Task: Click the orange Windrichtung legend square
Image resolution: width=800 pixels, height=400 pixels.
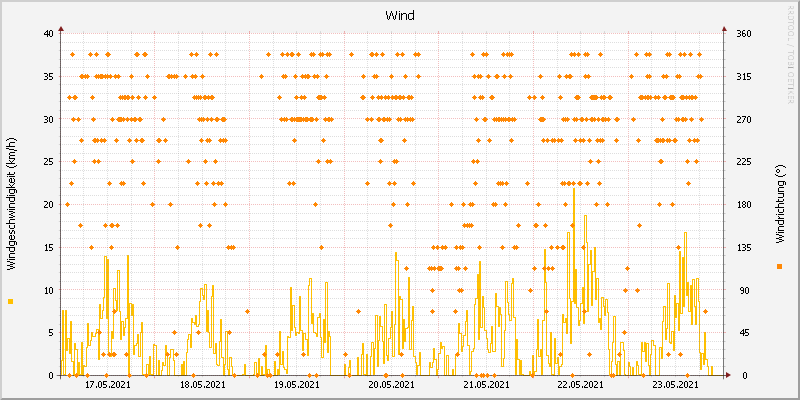Action: [x=779, y=266]
